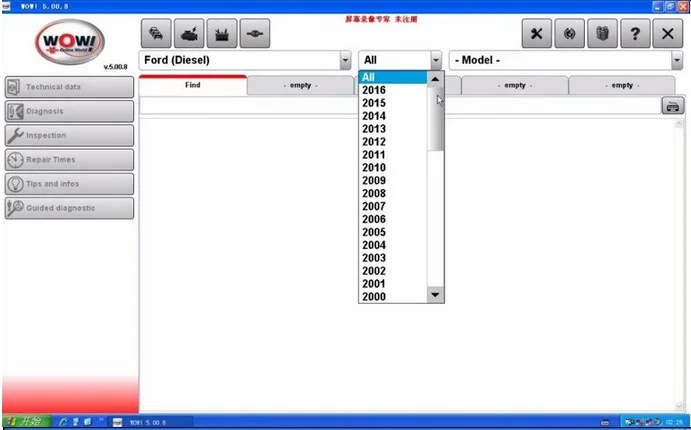Screen dimensions: 691x430
Task: Choose year 2009 from list
Action: pos(393,181)
